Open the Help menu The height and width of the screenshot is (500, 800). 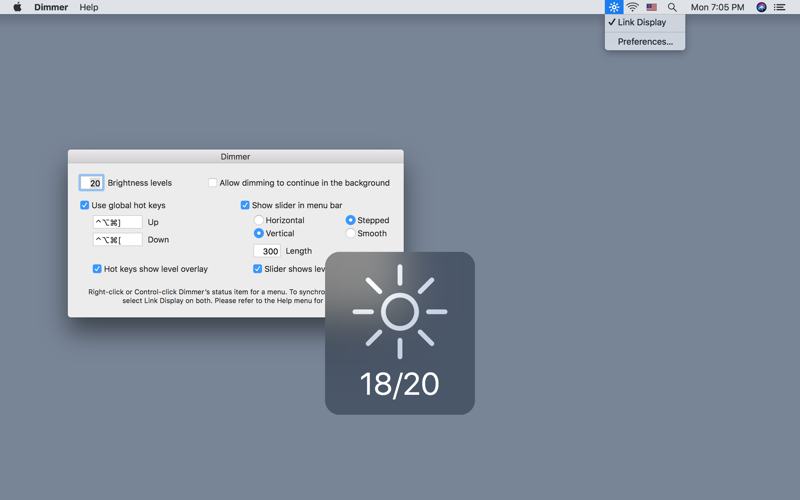click(89, 7)
